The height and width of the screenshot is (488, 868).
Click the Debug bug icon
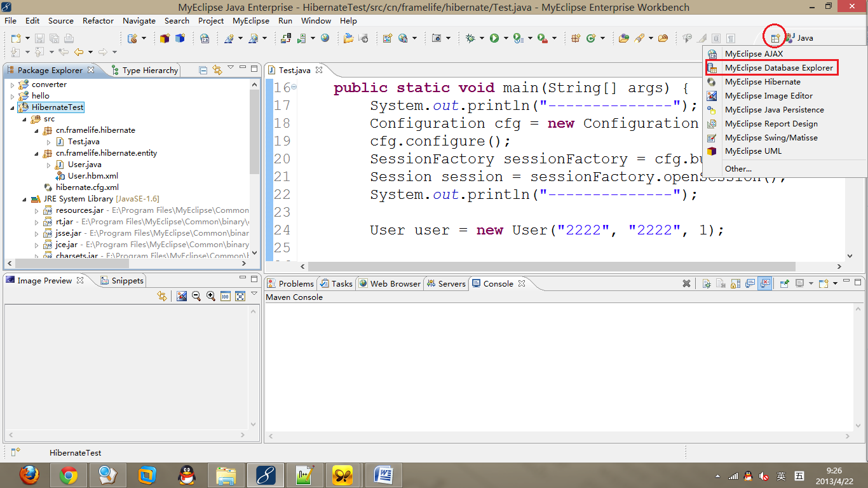(470, 38)
